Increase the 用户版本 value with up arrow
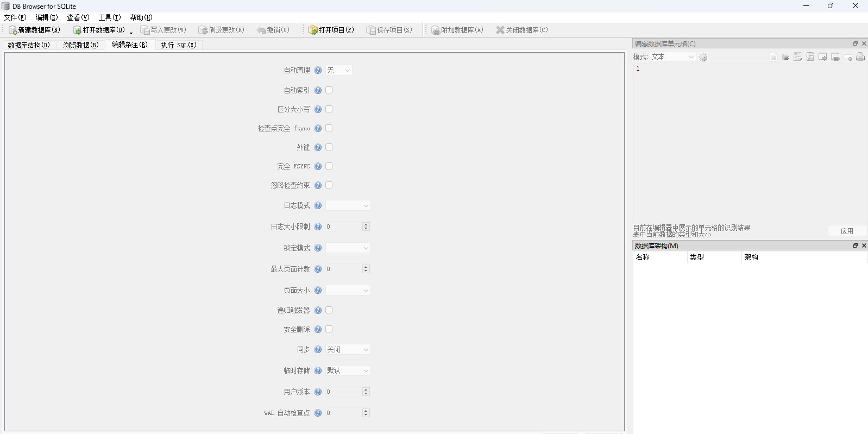The height and width of the screenshot is (434, 868). coord(366,389)
